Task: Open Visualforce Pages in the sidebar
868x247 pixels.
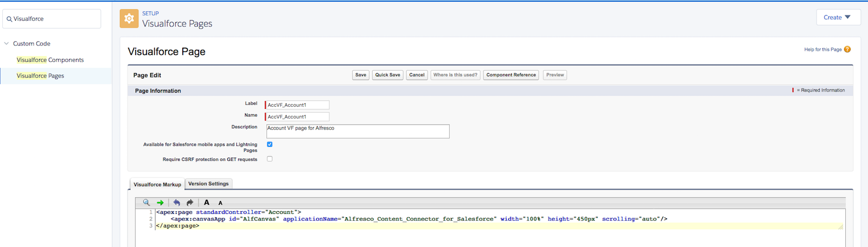Action: [40, 76]
